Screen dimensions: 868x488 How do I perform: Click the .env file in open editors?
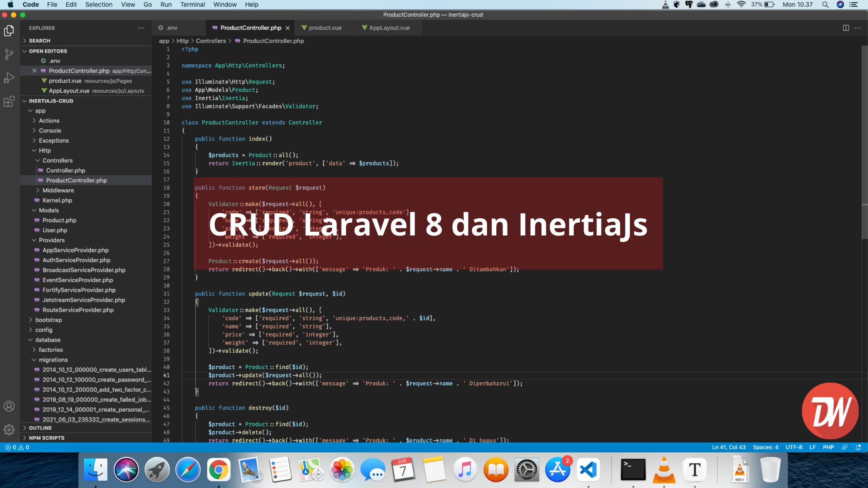54,61
